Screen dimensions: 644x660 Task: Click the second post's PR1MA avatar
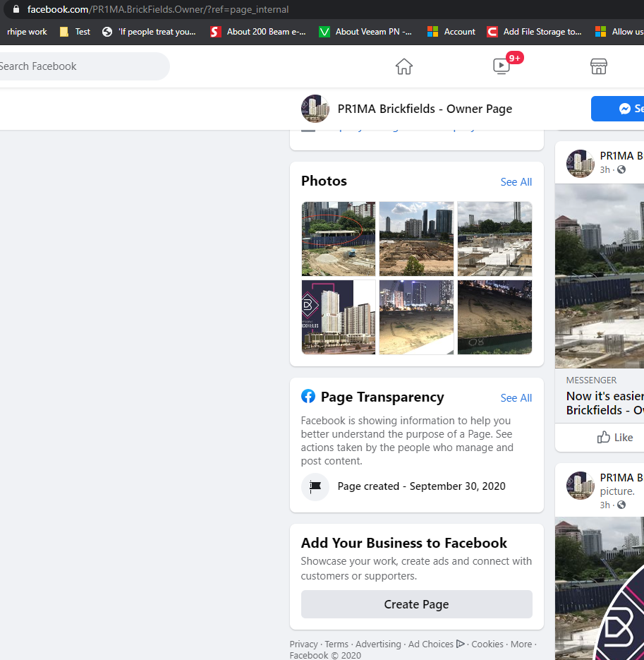point(580,486)
